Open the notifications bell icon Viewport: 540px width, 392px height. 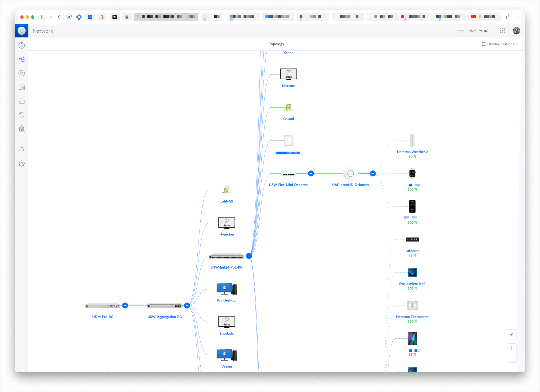[x=22, y=149]
